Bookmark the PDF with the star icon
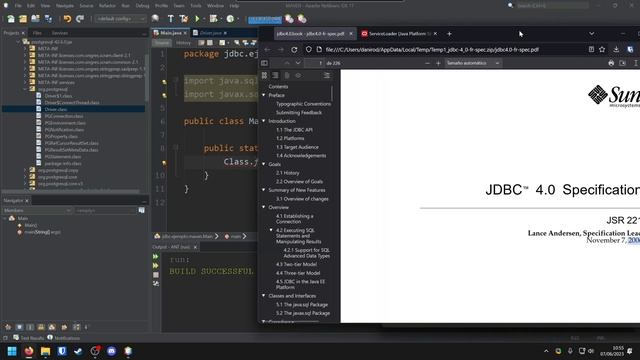The height and width of the screenshot is (360, 640). (602, 49)
